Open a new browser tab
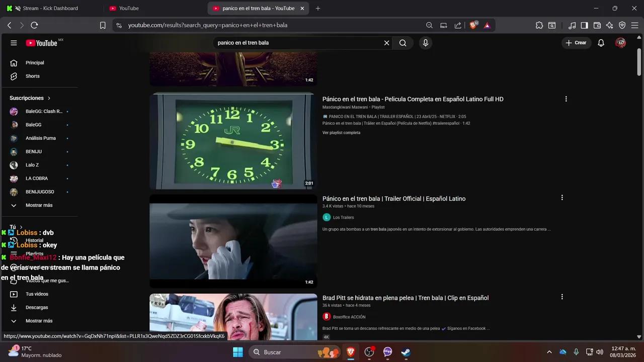Viewport: 644px width, 362px height. pyautogui.click(x=318, y=8)
